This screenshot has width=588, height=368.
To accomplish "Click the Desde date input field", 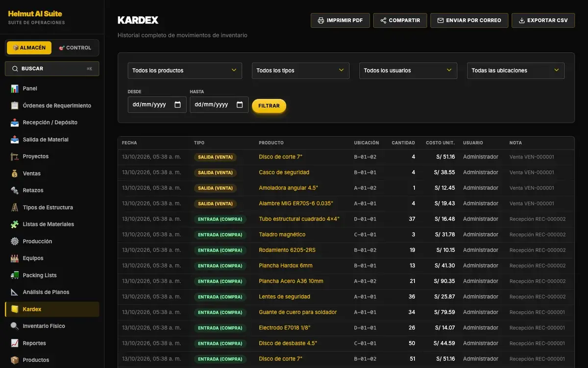I will pyautogui.click(x=157, y=105).
